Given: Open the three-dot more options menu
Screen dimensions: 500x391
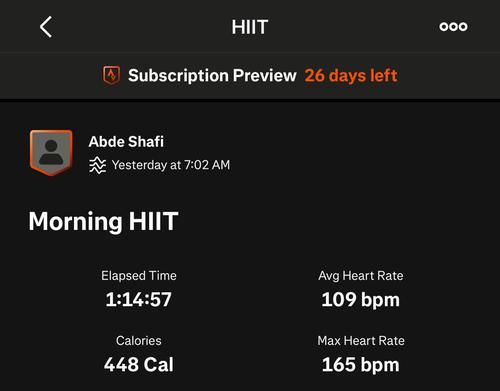Looking at the screenshot, I should (x=453, y=27).
